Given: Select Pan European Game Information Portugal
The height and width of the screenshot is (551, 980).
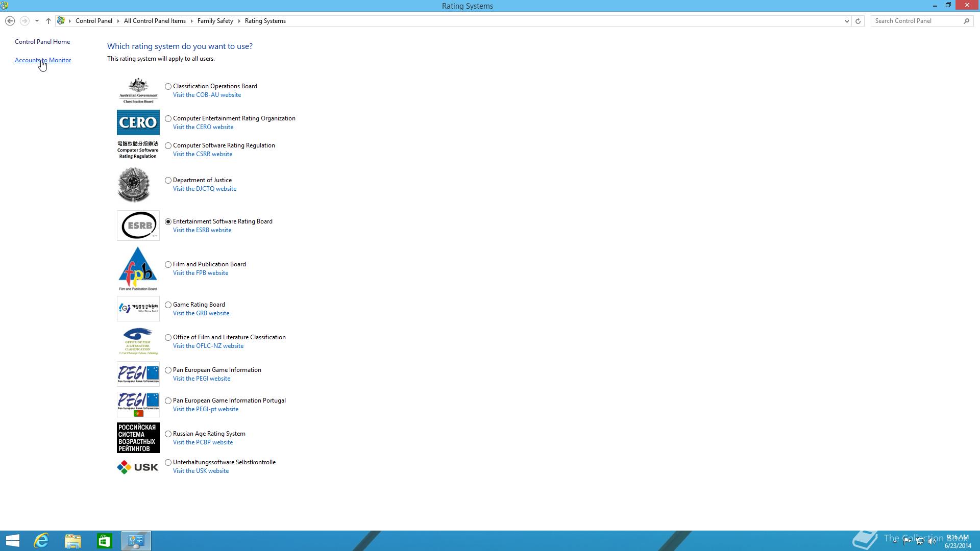Looking at the screenshot, I should (x=168, y=401).
